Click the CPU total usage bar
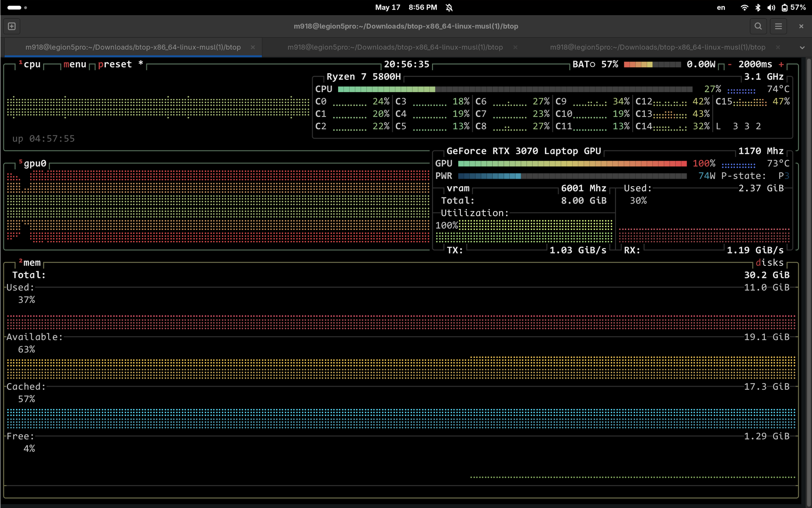 pyautogui.click(x=515, y=89)
